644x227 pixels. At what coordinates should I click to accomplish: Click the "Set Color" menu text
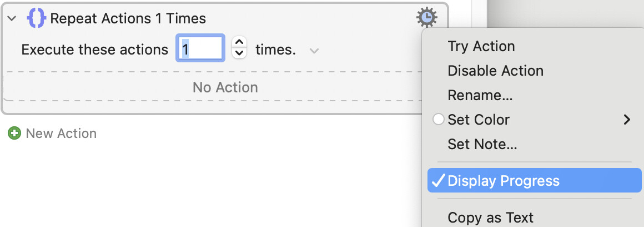(x=479, y=120)
